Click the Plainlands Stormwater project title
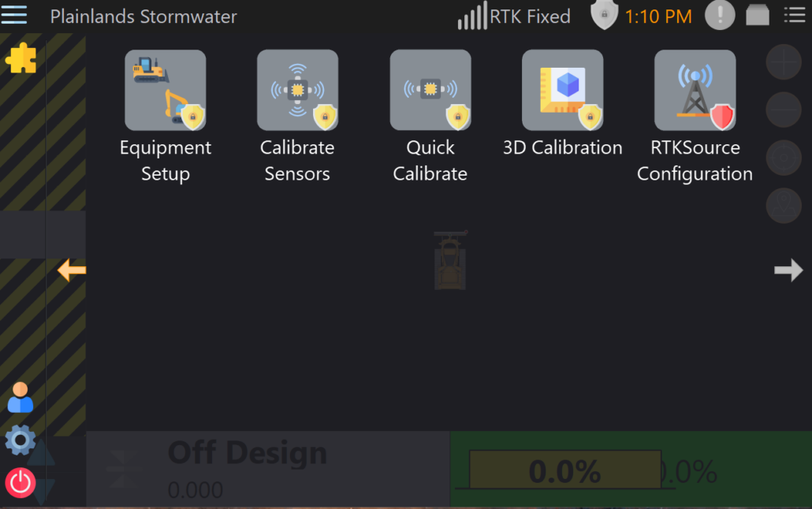 click(x=143, y=17)
